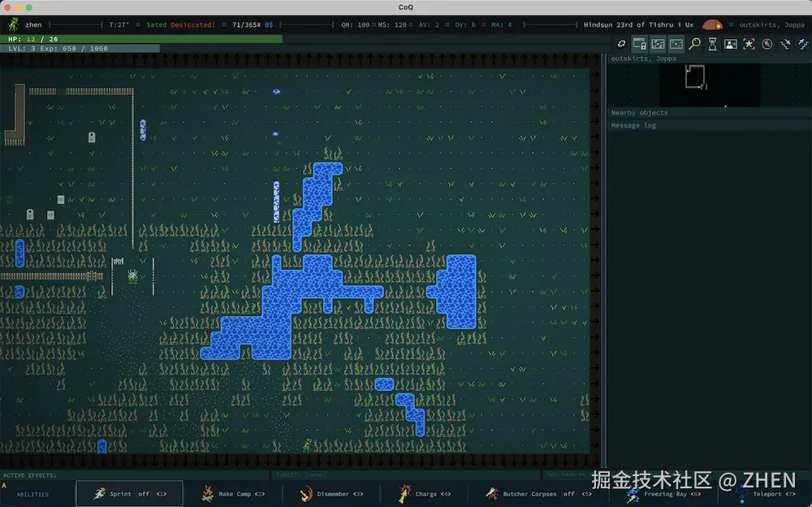Activate the Teleport ability
This screenshot has height=507, width=812.
coord(767,494)
